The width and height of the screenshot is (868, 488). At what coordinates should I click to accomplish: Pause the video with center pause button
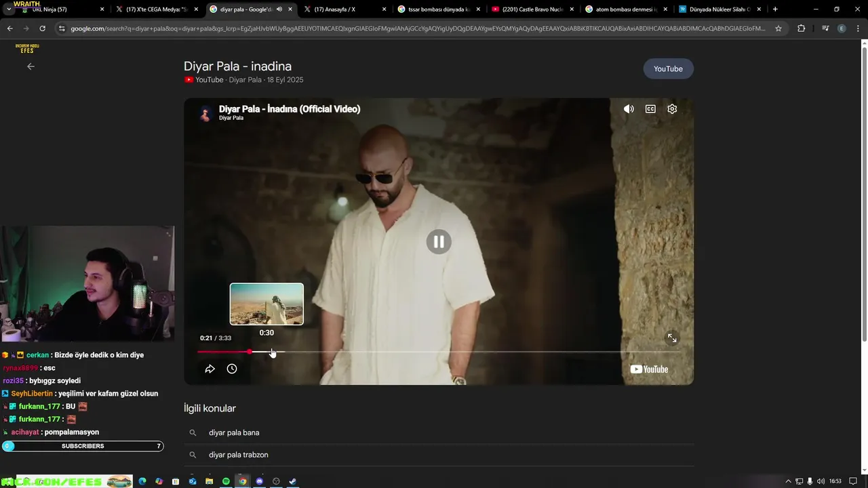pos(439,241)
